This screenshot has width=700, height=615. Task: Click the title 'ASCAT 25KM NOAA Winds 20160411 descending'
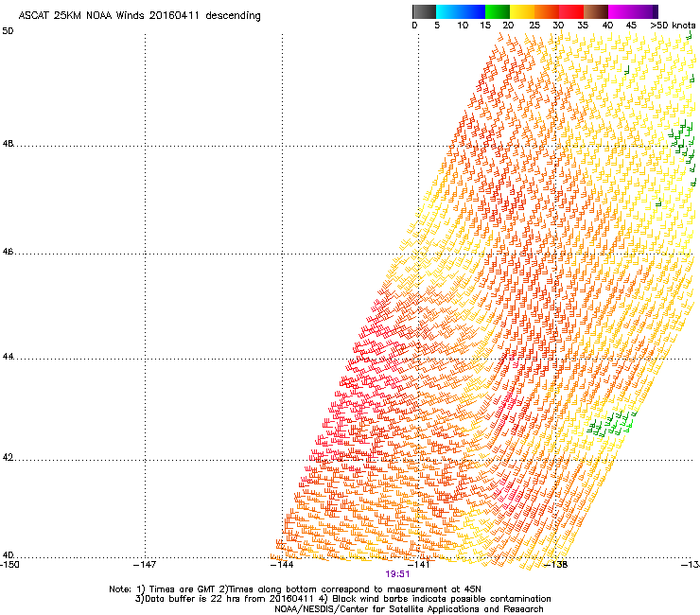(x=139, y=16)
